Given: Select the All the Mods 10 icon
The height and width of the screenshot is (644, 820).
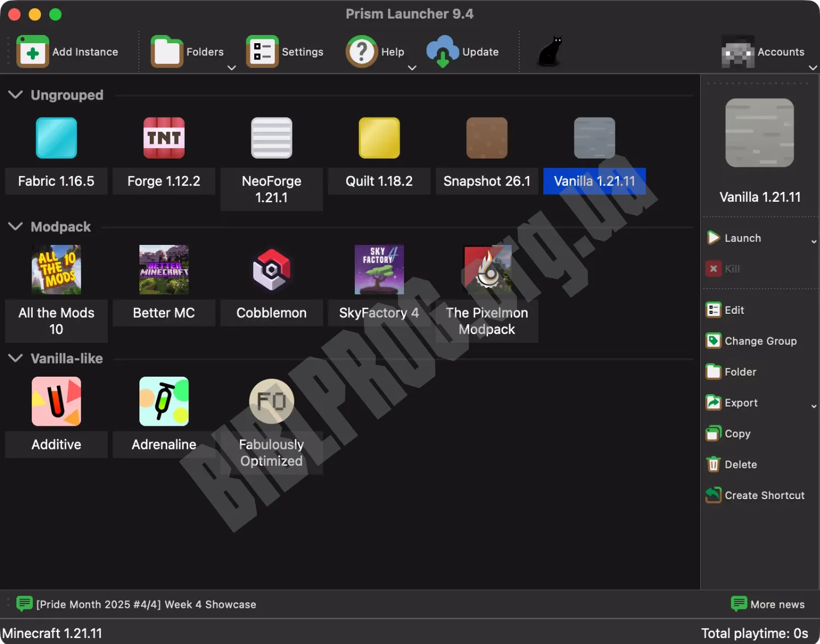Looking at the screenshot, I should pyautogui.click(x=56, y=270).
